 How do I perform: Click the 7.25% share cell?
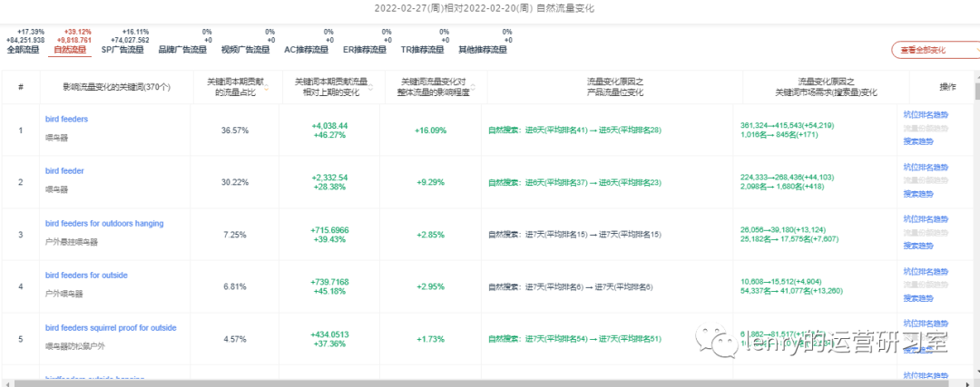pyautogui.click(x=235, y=236)
